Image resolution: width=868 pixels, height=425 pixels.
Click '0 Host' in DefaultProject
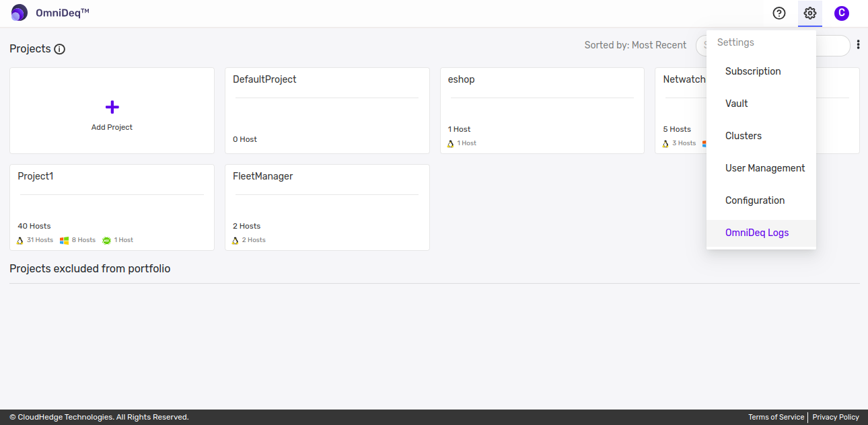click(245, 139)
